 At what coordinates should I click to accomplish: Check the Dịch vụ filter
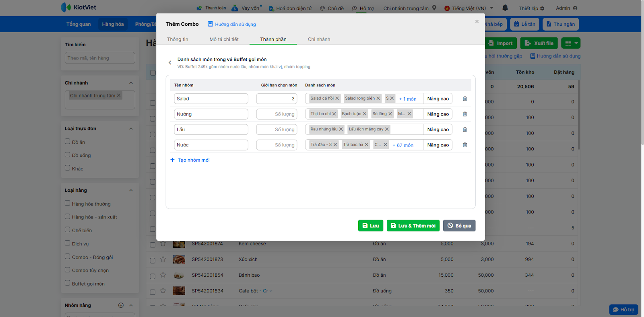(68, 243)
